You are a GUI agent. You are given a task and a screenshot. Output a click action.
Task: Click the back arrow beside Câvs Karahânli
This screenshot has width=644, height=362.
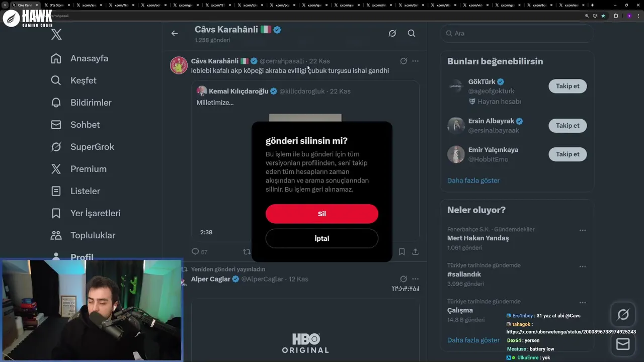pyautogui.click(x=175, y=33)
